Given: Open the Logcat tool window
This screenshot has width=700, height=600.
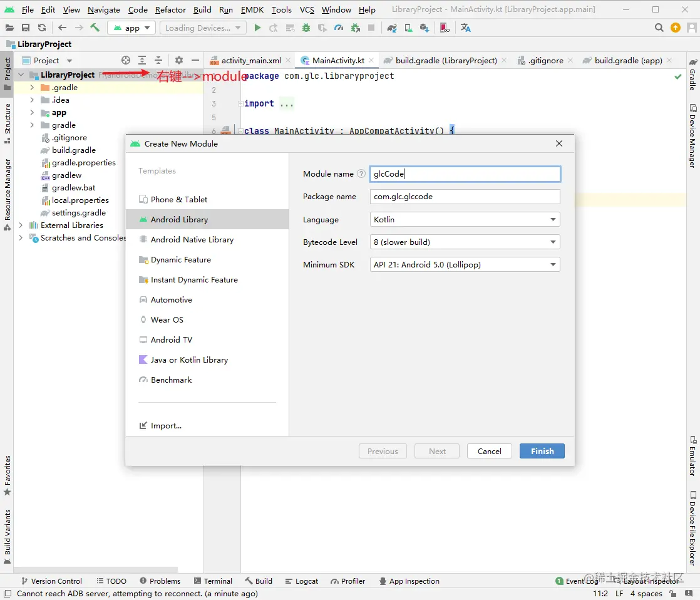Looking at the screenshot, I should [x=301, y=581].
